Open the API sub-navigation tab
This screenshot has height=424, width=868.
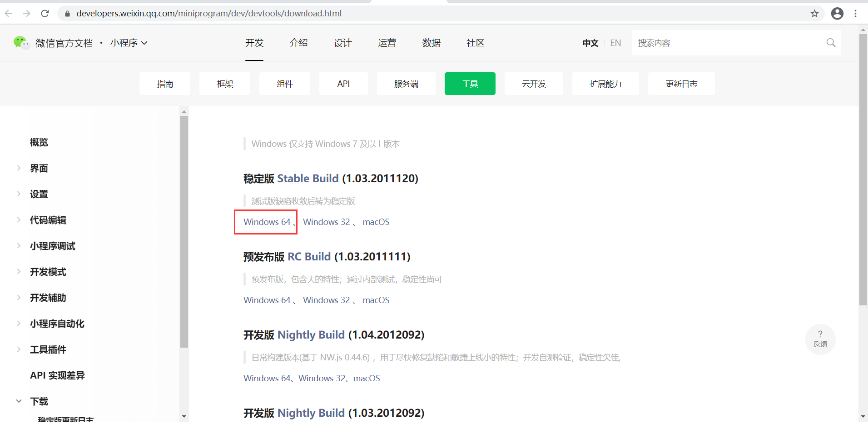click(x=343, y=84)
